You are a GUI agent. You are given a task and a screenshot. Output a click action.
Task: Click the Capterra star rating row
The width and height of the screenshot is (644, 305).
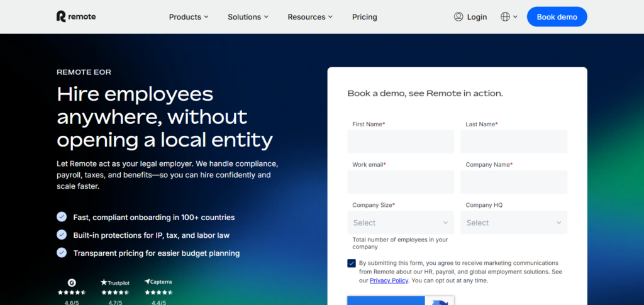coord(158,292)
